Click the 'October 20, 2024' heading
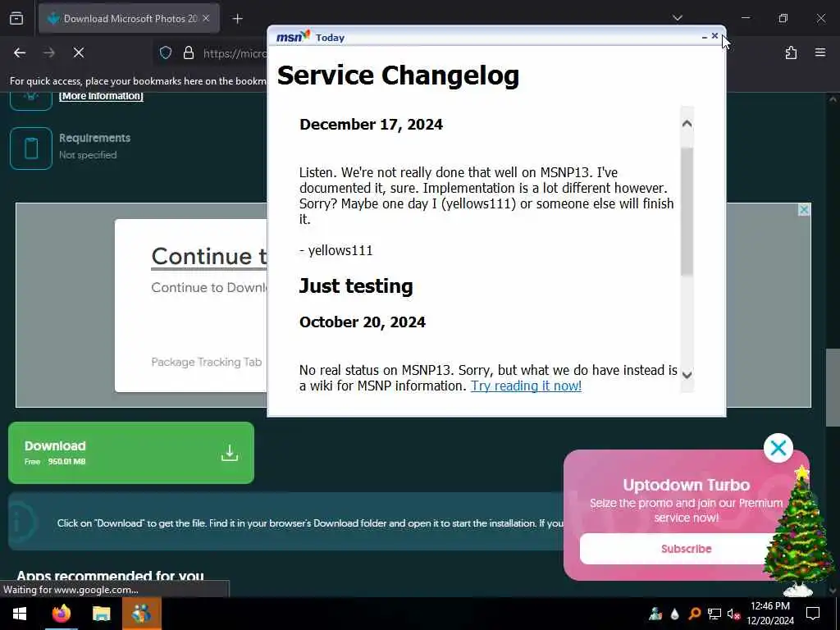This screenshot has width=840, height=630. pyautogui.click(x=362, y=322)
